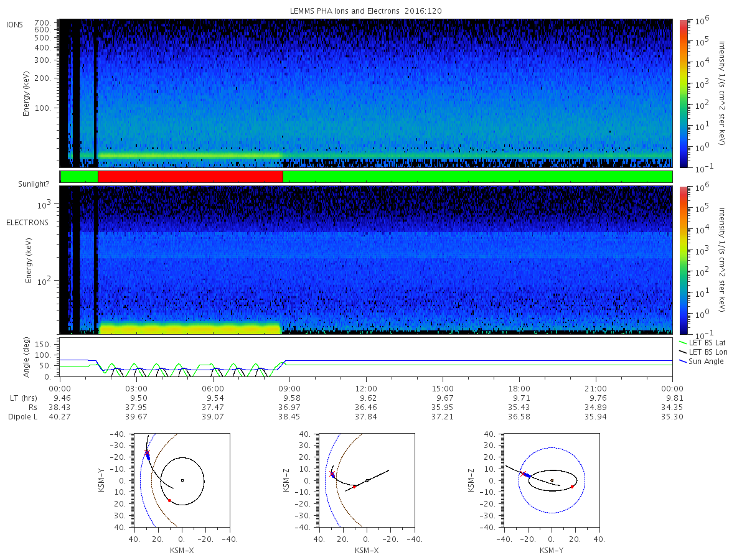Click the Dipole L row label
This screenshot has height=560, width=747.
(23, 417)
